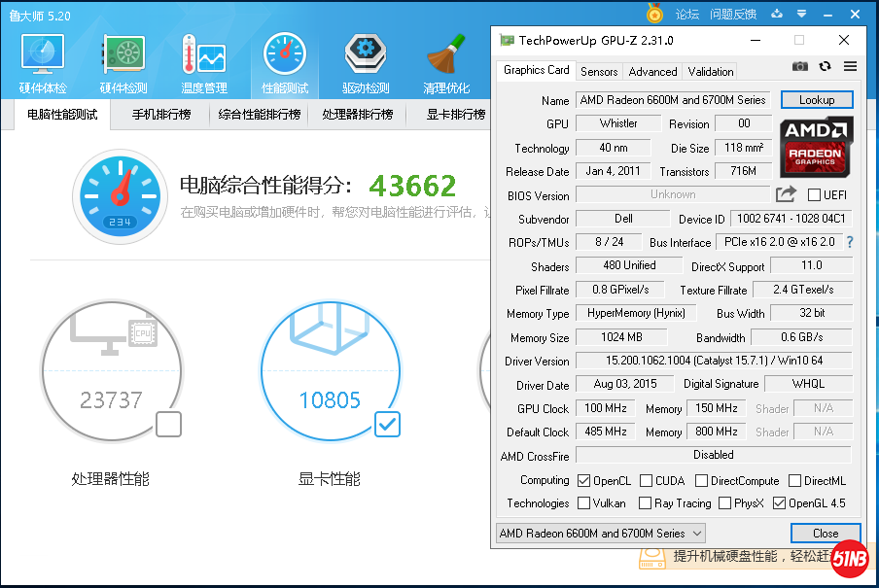
Task: Click the 问题反馈 feedback link
Action: 733,14
